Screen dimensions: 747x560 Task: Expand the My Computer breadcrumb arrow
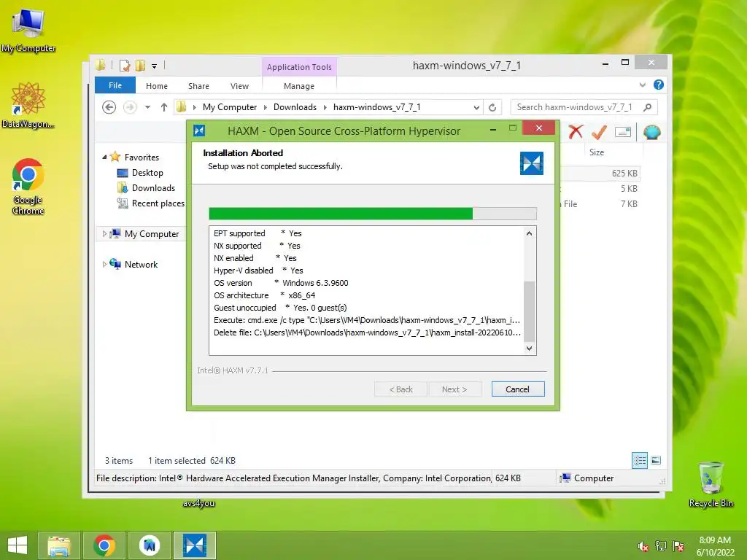266,107
